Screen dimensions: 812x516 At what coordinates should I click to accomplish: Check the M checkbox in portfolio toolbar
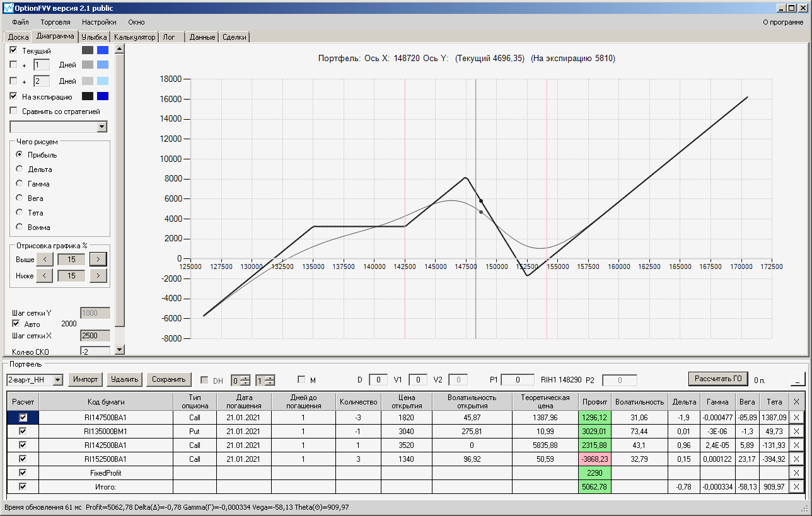[x=301, y=380]
